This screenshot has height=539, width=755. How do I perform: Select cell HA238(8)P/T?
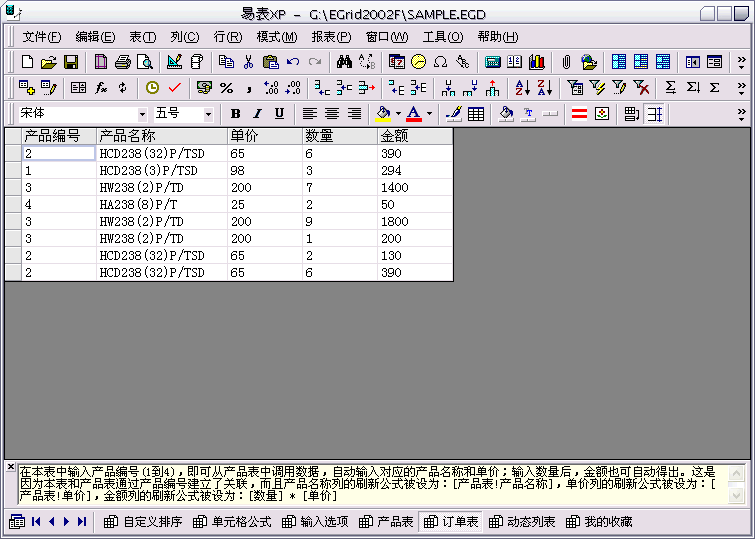pos(162,204)
